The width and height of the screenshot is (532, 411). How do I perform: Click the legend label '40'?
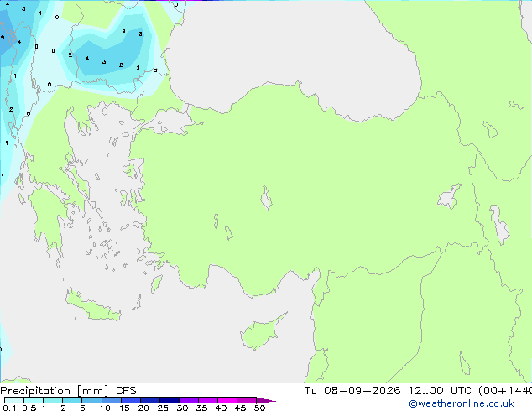[221, 408]
